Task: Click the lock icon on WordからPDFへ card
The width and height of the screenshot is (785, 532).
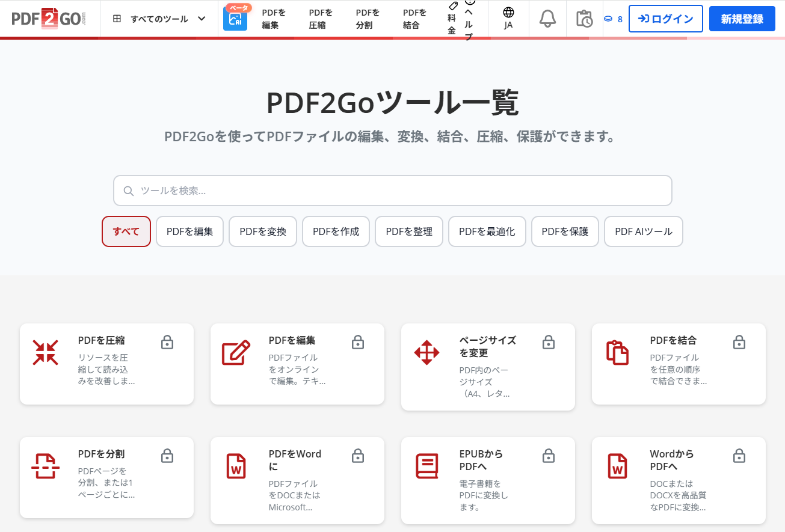Action: pyautogui.click(x=739, y=456)
